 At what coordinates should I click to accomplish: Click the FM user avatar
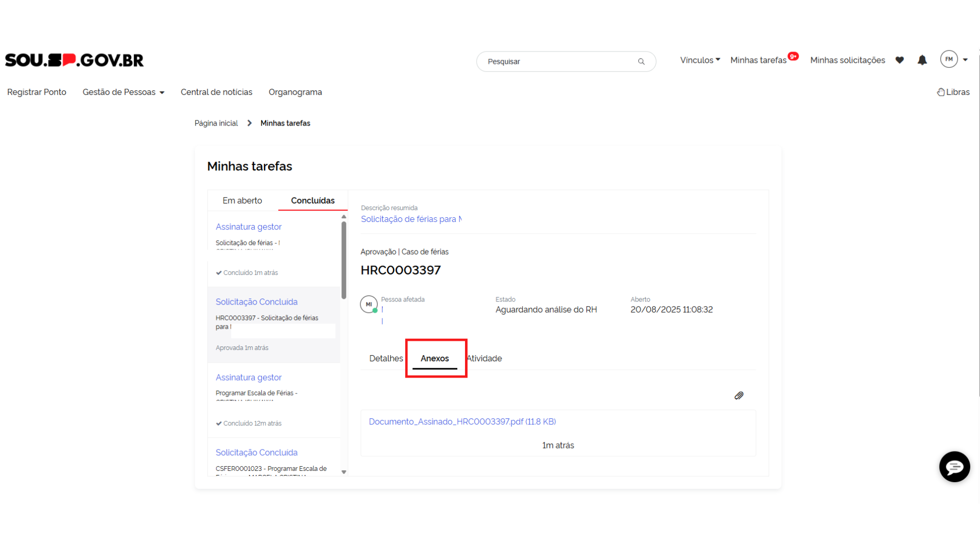pyautogui.click(x=948, y=59)
